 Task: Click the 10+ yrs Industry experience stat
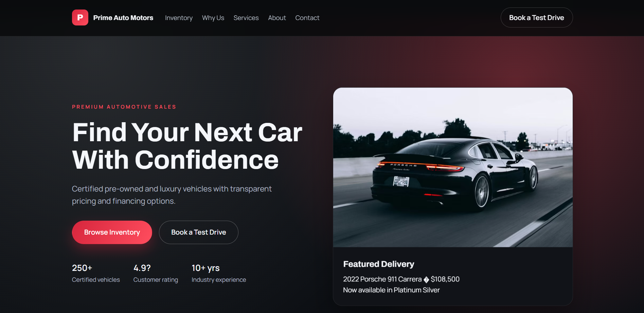click(x=219, y=273)
